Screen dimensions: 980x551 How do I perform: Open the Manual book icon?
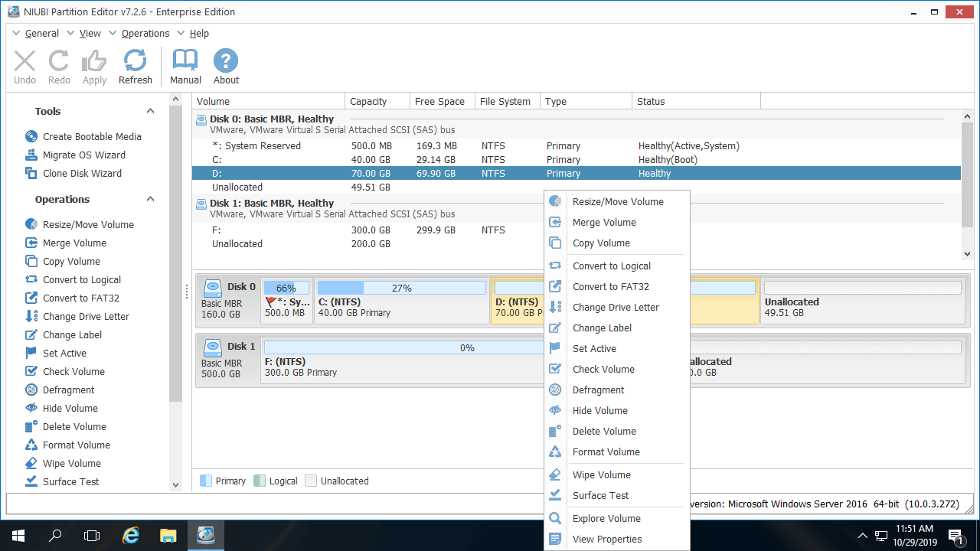point(185,67)
